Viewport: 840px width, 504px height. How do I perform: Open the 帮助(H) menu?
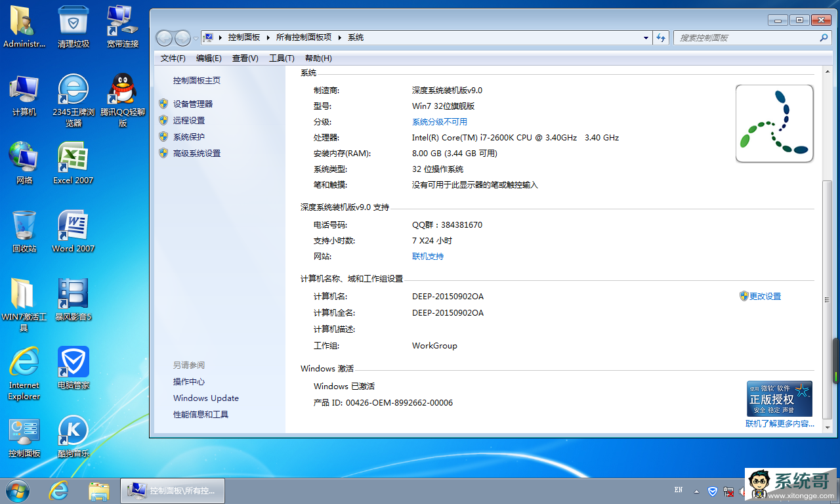[x=318, y=58]
